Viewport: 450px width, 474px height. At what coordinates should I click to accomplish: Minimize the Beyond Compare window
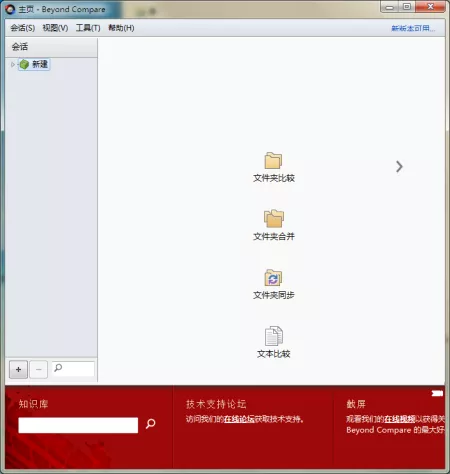389,7
